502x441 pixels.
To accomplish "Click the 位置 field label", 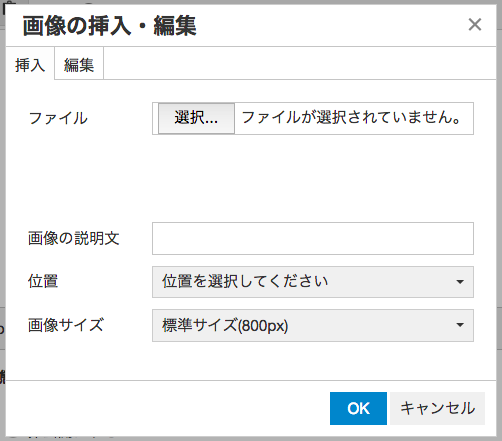I will (43, 281).
